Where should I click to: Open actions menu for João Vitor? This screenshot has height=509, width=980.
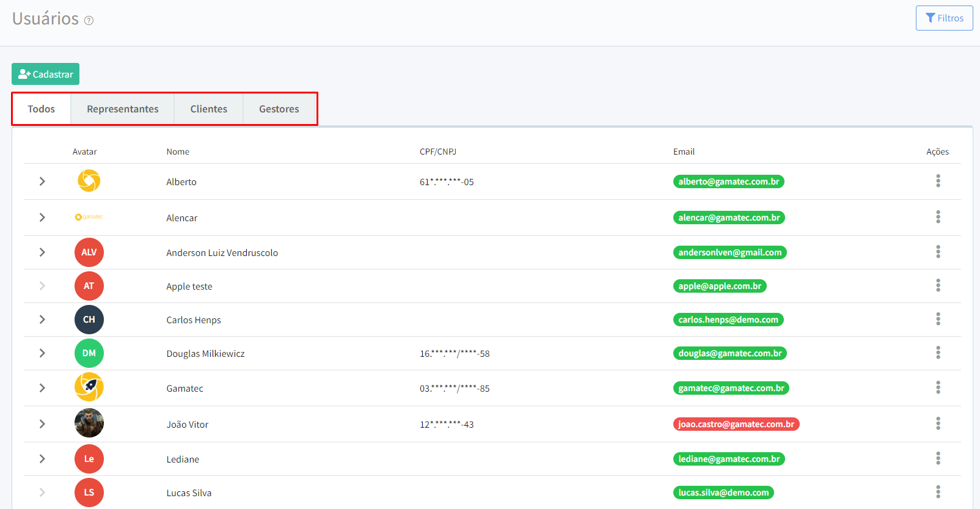[938, 423]
